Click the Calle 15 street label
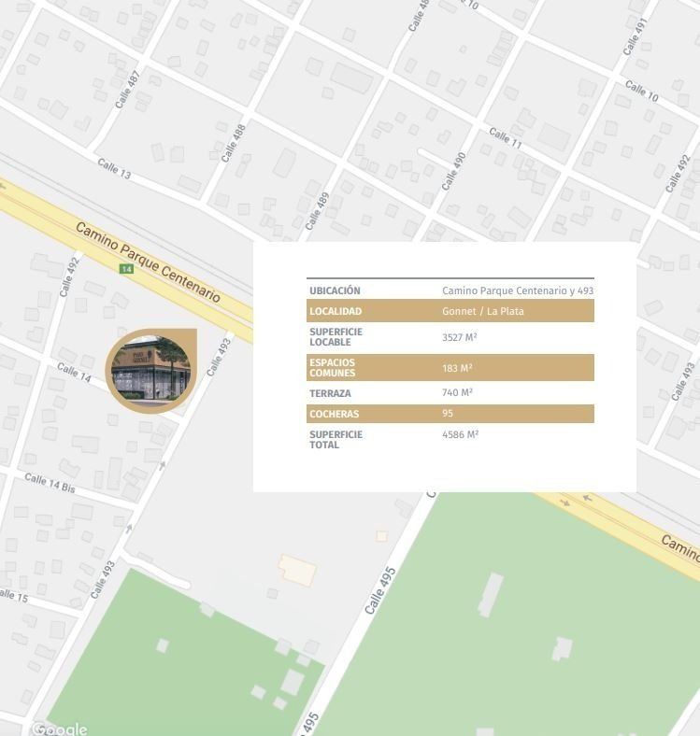700x736 pixels. pyautogui.click(x=13, y=595)
